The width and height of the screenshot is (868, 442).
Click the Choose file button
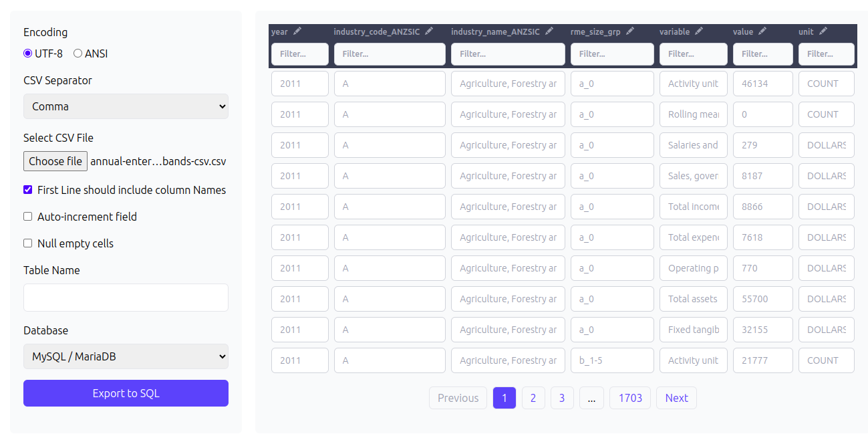click(55, 161)
